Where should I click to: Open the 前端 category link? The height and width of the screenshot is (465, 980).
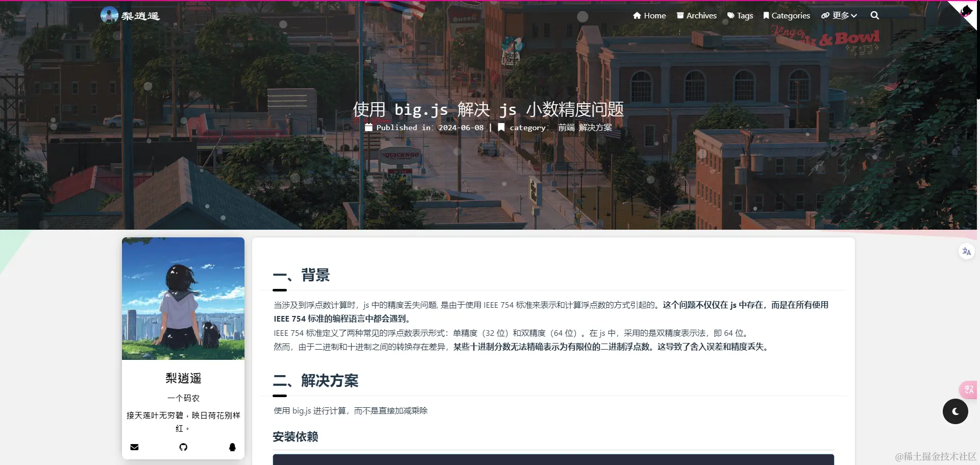[566, 128]
